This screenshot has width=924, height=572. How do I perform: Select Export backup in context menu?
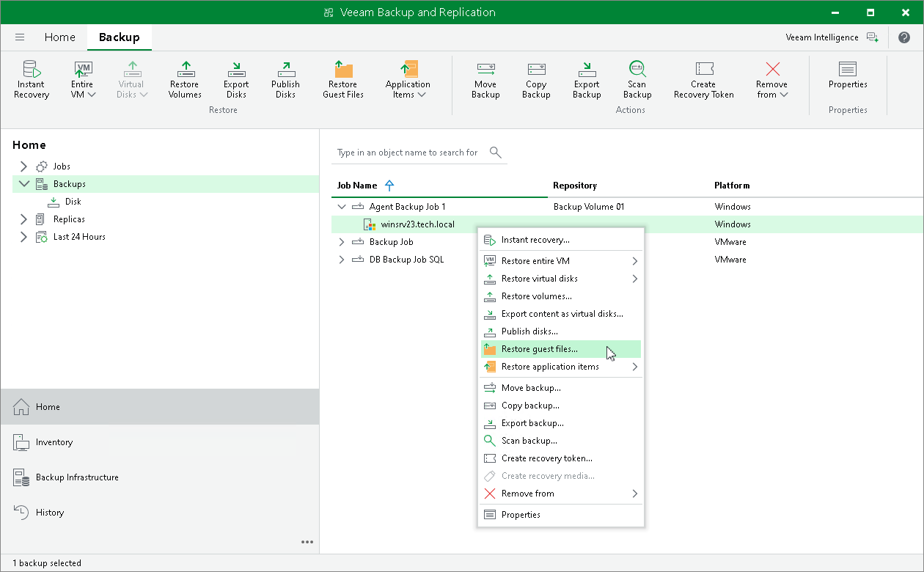[x=532, y=423]
